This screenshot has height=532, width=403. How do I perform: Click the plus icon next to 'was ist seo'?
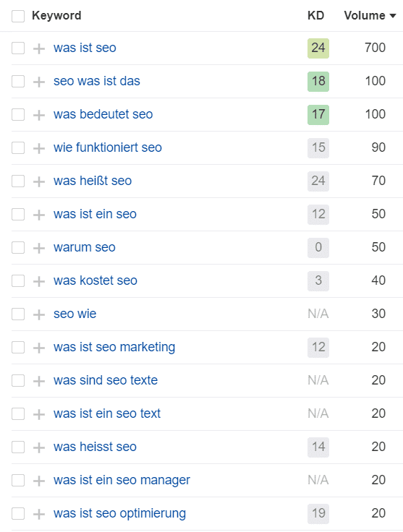tap(39, 48)
